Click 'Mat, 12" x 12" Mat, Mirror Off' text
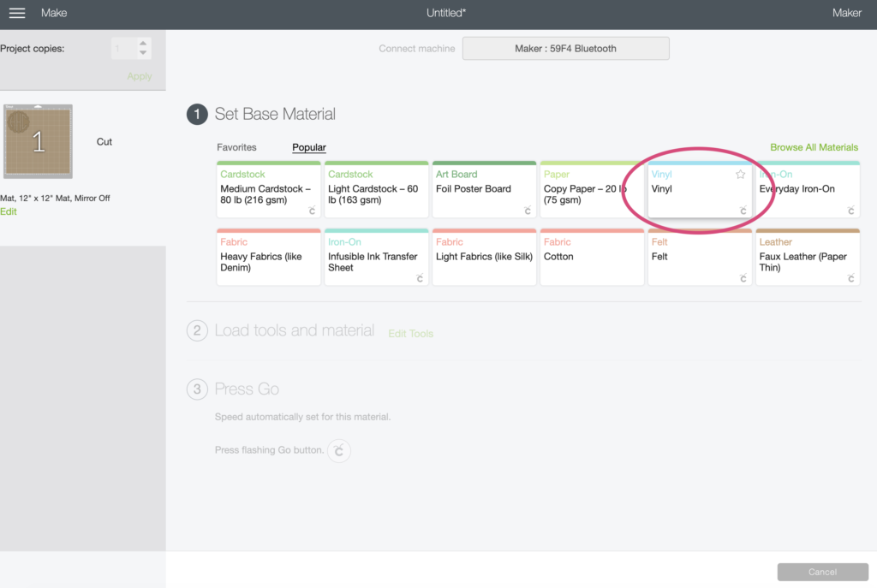This screenshot has width=877, height=588. (x=55, y=199)
